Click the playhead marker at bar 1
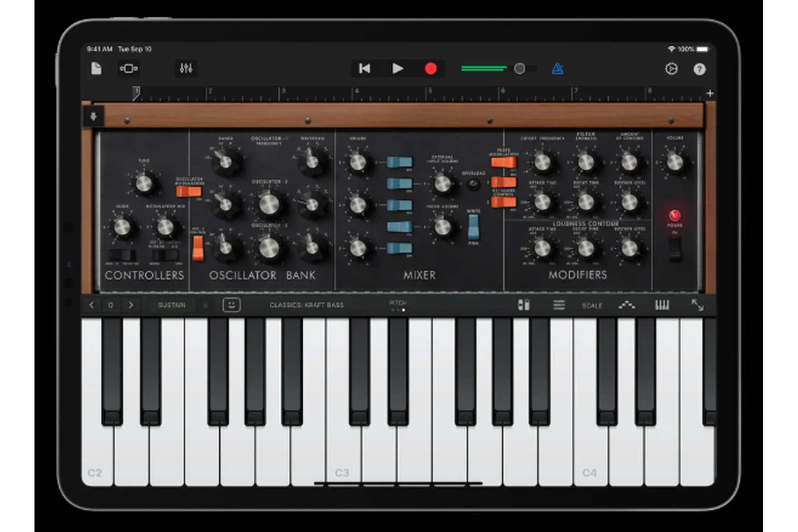 click(x=136, y=94)
